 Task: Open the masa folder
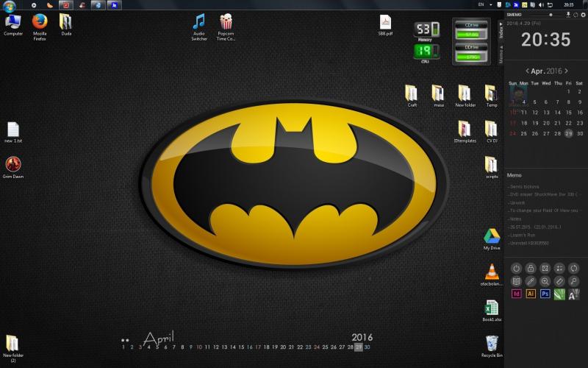click(438, 96)
